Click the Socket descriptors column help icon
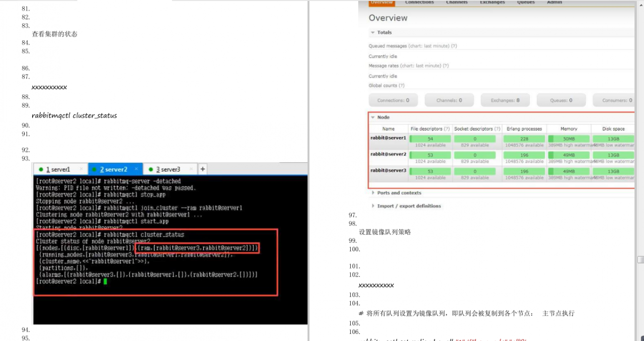This screenshot has height=341, width=644. [498, 128]
